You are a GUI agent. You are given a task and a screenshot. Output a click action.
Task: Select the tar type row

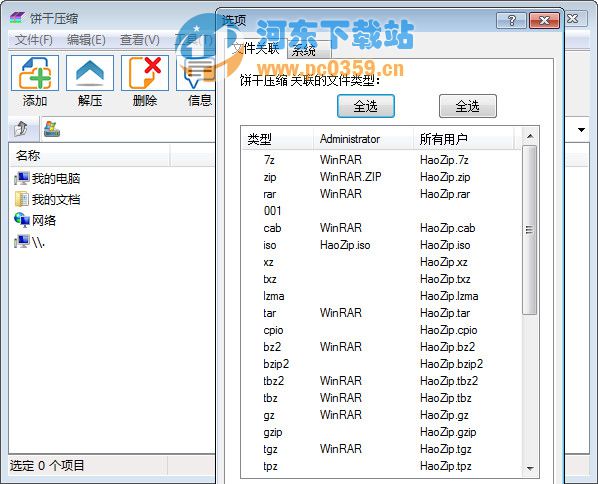click(381, 313)
